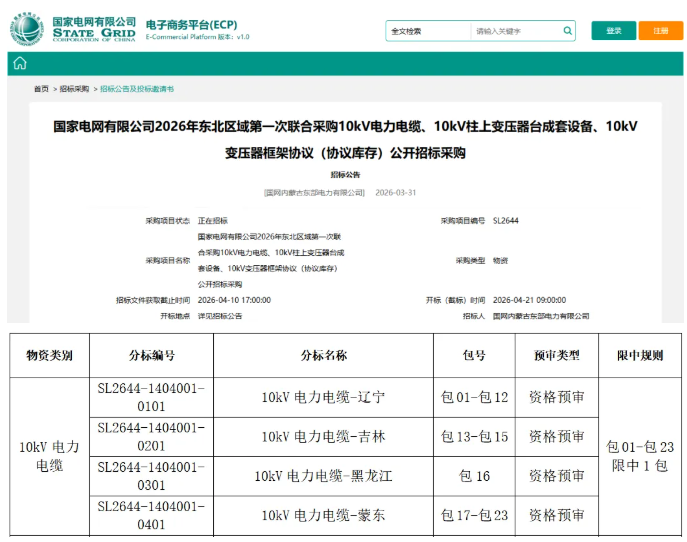Click the 限中规则 column header
Image resolution: width=687 pixels, height=542 pixels.
(640, 355)
